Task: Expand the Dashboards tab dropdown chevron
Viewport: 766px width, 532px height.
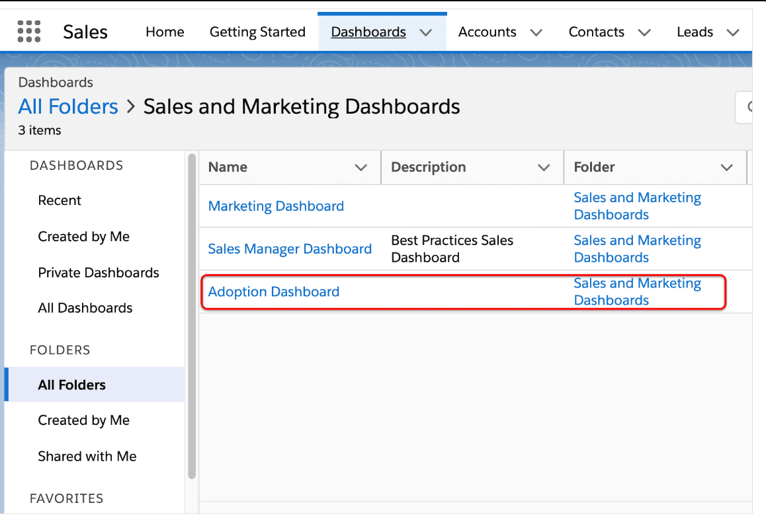Action: [x=426, y=32]
